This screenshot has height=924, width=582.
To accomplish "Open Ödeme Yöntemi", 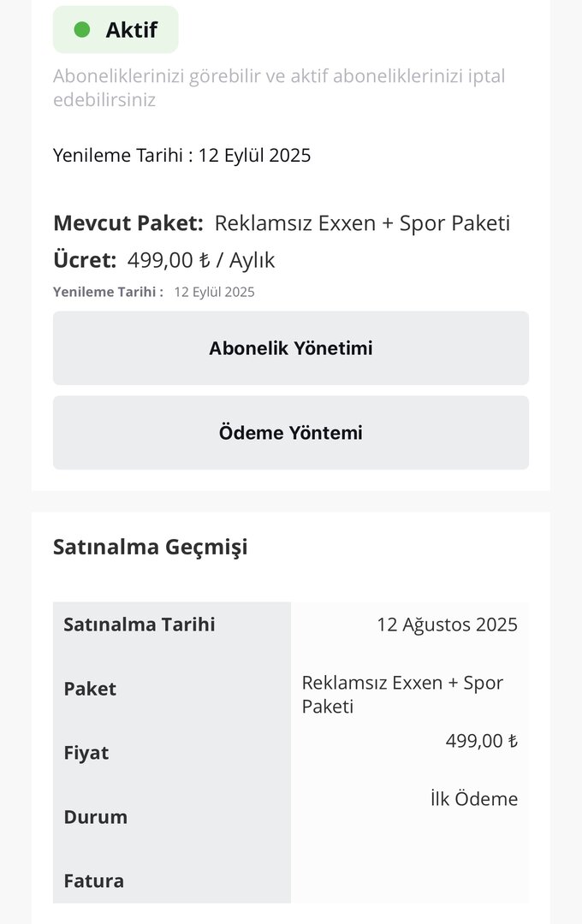I will pos(291,433).
